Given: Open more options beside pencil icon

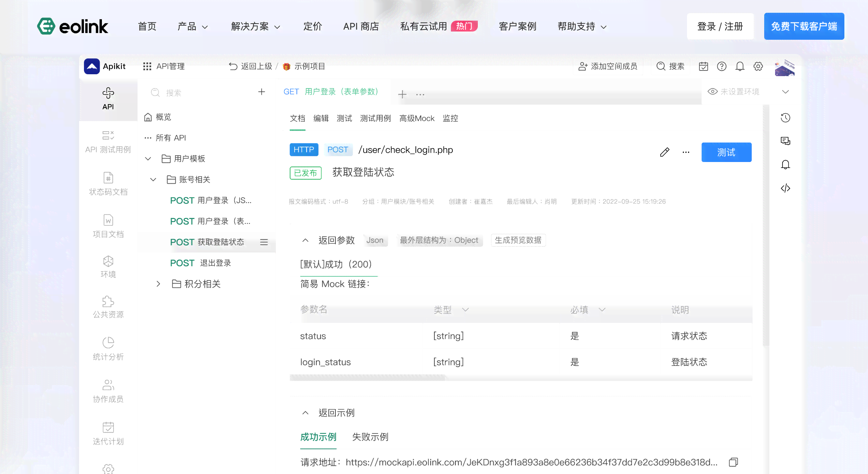Looking at the screenshot, I should [x=686, y=152].
